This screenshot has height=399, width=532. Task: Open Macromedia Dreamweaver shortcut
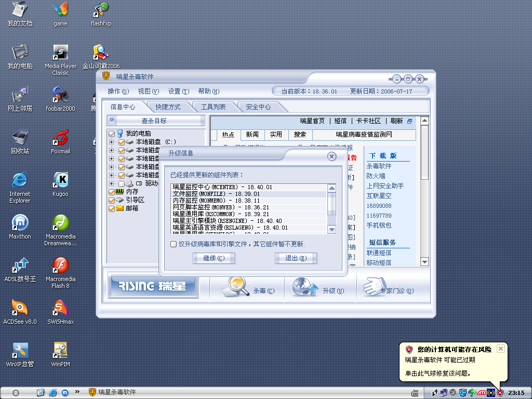point(60,230)
